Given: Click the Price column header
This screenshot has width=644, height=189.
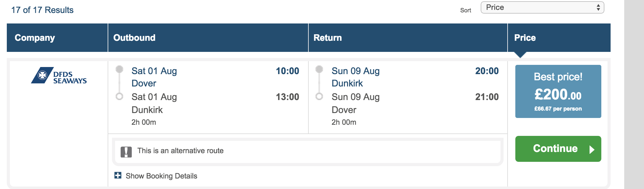Looking at the screenshot, I should pos(559,38).
